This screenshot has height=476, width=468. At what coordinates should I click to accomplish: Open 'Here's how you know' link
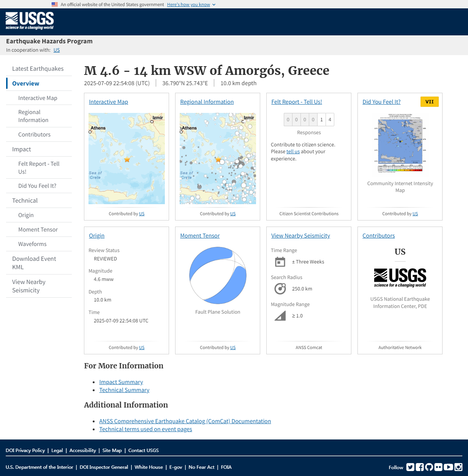click(x=188, y=5)
